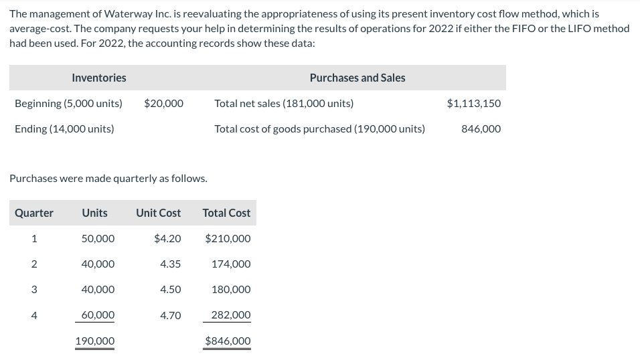Screen dimensions: 640x364
Task: Click the $846,000 grand total cost
Action: (228, 341)
